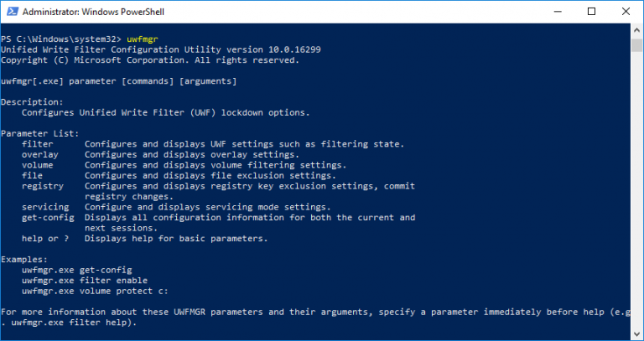Click the 'registry' parameter name in the list

pyautogui.click(x=43, y=186)
